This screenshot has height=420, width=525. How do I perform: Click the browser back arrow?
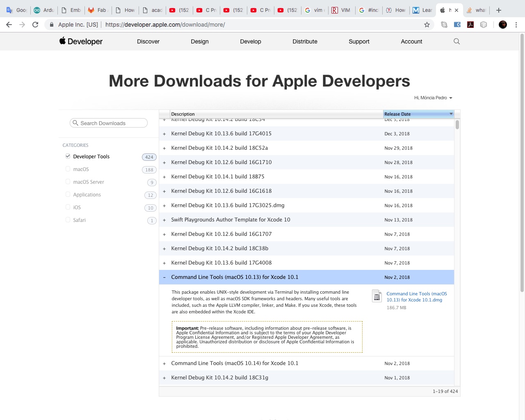click(x=9, y=25)
